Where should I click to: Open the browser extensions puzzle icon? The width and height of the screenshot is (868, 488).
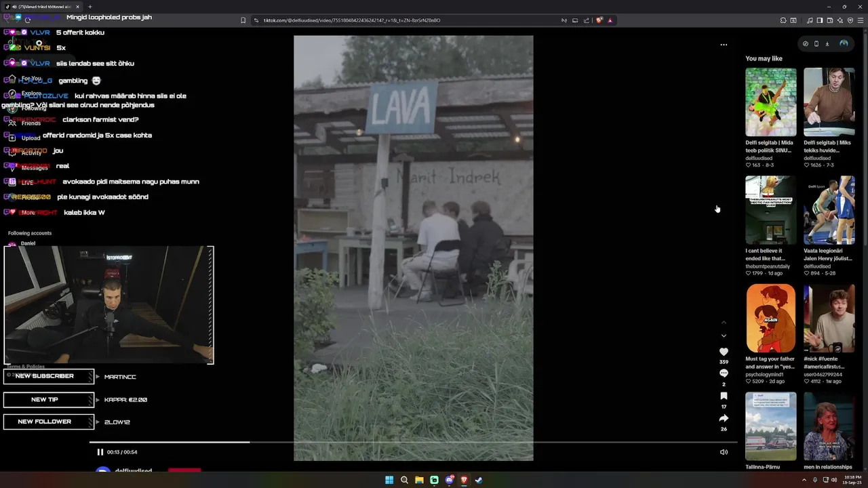(x=783, y=20)
